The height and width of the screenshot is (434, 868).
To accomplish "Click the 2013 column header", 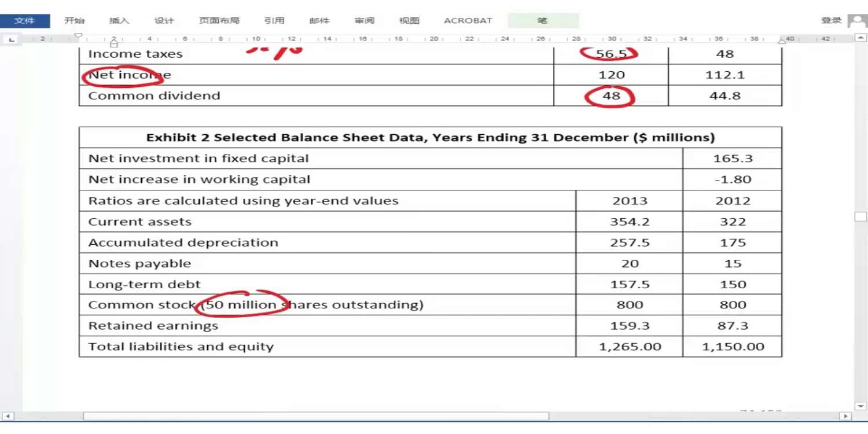I will click(630, 201).
